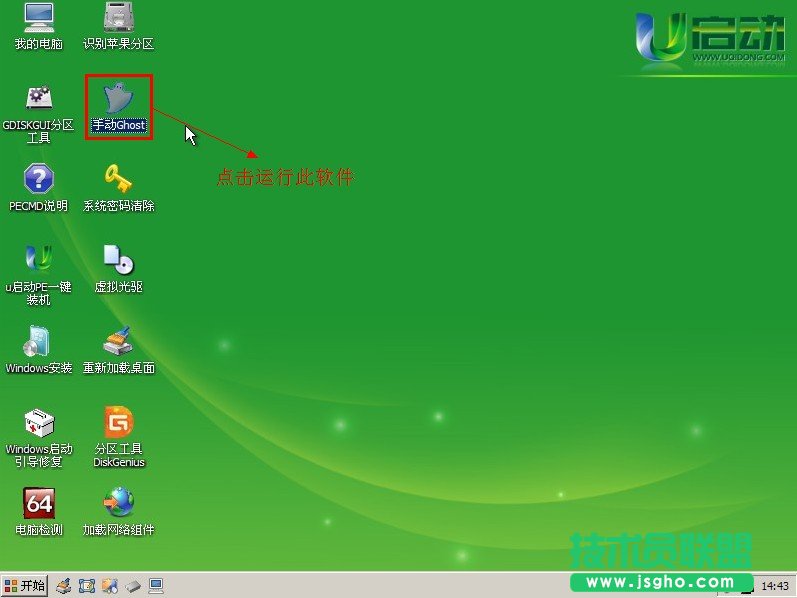This screenshot has width=797, height=598.
Task: Open PECMD说明 help icon
Action: [38, 180]
